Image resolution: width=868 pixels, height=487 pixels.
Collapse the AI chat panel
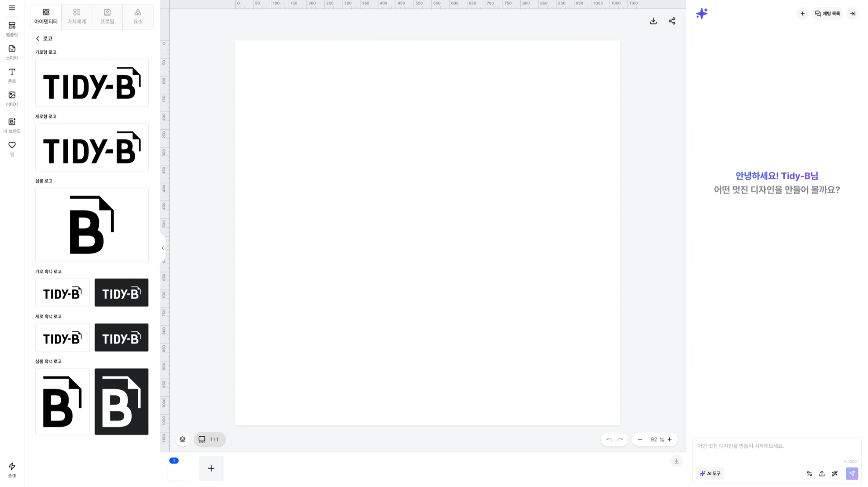pos(853,13)
